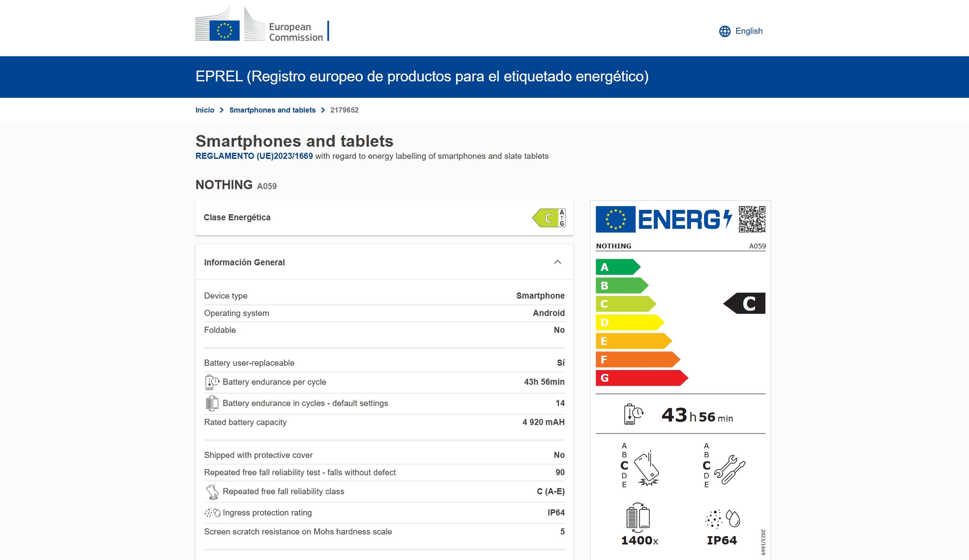969x560 pixels.
Task: Collapse the Información General section
Action: click(x=557, y=262)
